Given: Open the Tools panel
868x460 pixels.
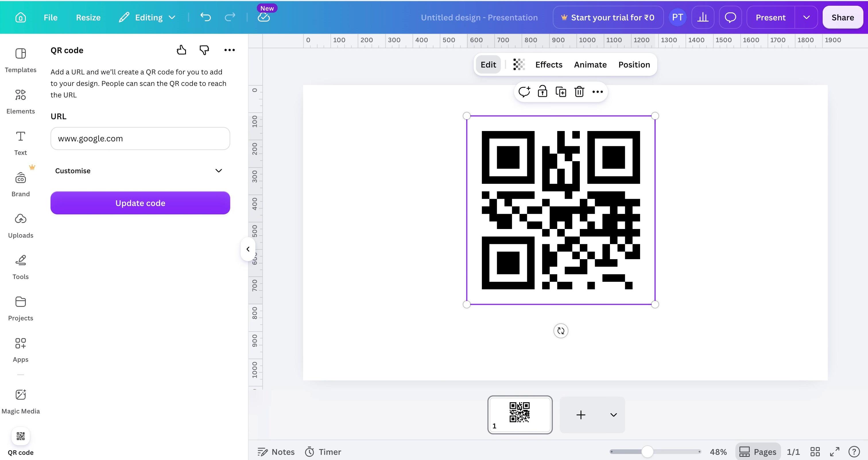Looking at the screenshot, I should pyautogui.click(x=21, y=267).
